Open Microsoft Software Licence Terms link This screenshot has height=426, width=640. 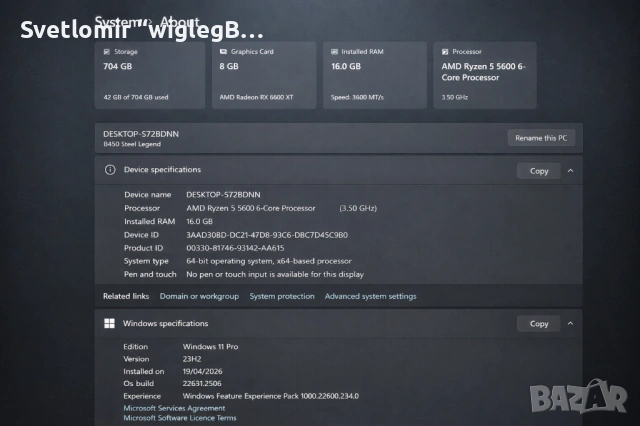(180, 418)
